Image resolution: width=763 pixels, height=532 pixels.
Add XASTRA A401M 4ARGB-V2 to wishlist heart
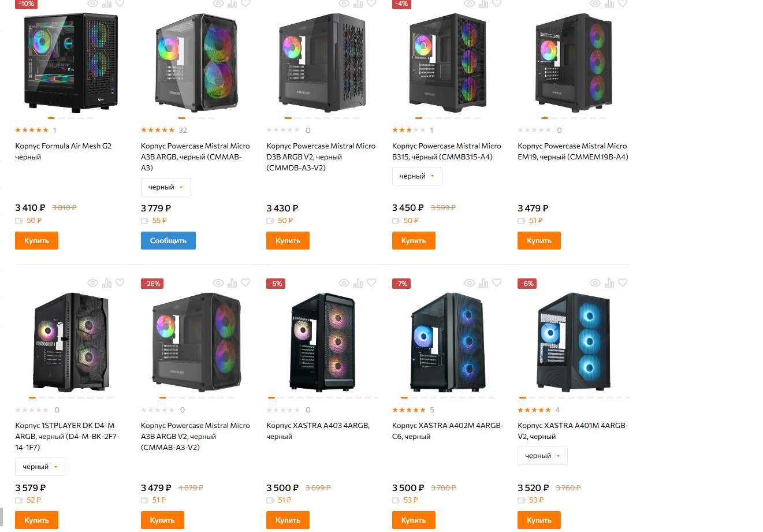tap(623, 283)
